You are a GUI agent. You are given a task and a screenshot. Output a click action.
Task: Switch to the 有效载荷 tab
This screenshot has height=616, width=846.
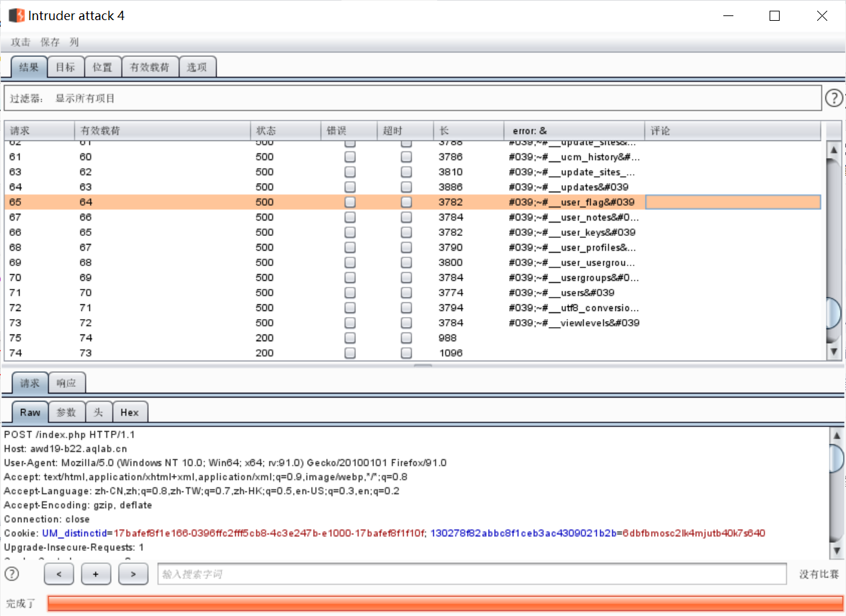[x=150, y=67]
